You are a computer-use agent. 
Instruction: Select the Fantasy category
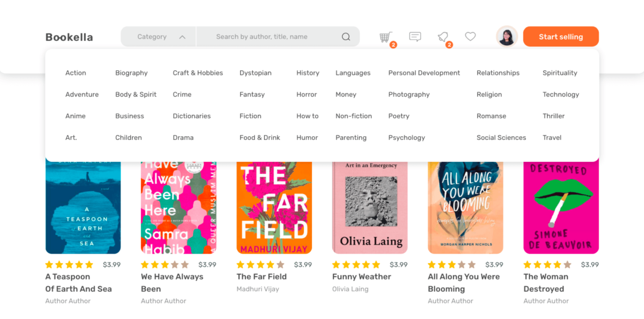point(252,94)
